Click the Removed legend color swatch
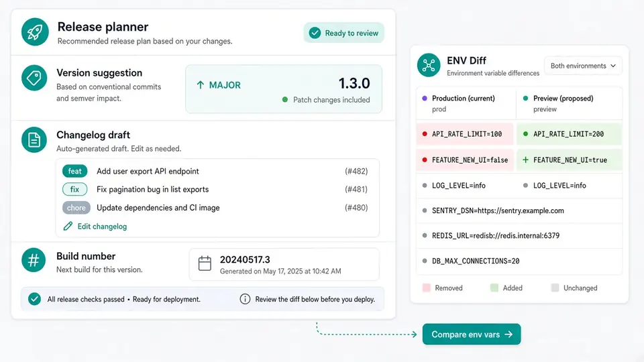Screen dimensions: 644x362 tap(427, 288)
